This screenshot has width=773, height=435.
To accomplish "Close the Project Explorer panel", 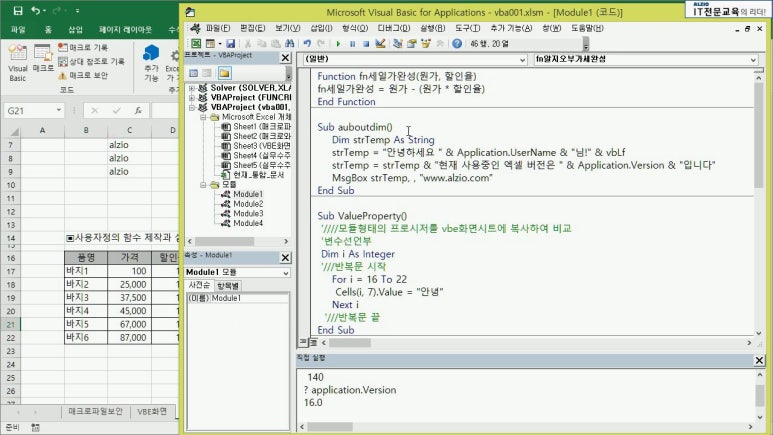I will pos(285,58).
